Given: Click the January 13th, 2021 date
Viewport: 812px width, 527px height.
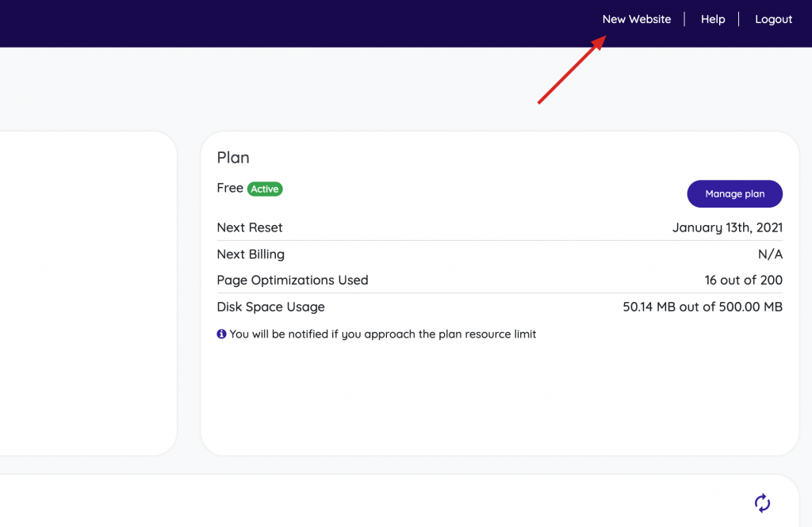Looking at the screenshot, I should [x=727, y=227].
